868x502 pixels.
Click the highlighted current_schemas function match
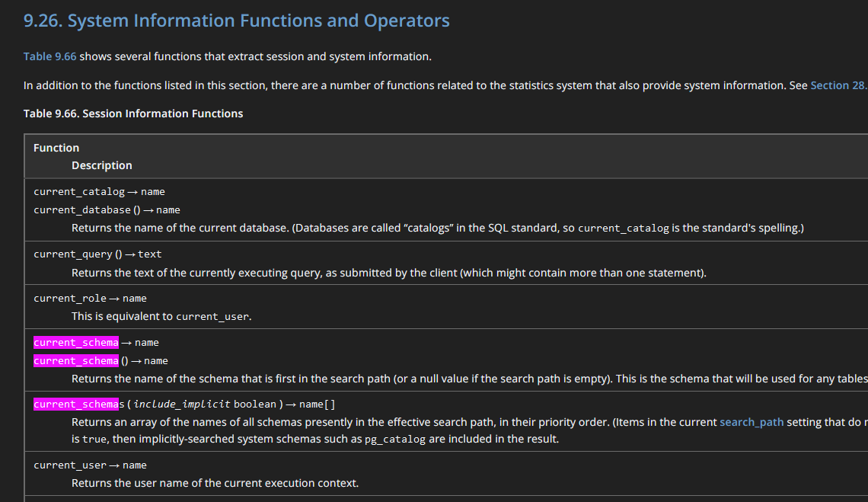pos(76,404)
